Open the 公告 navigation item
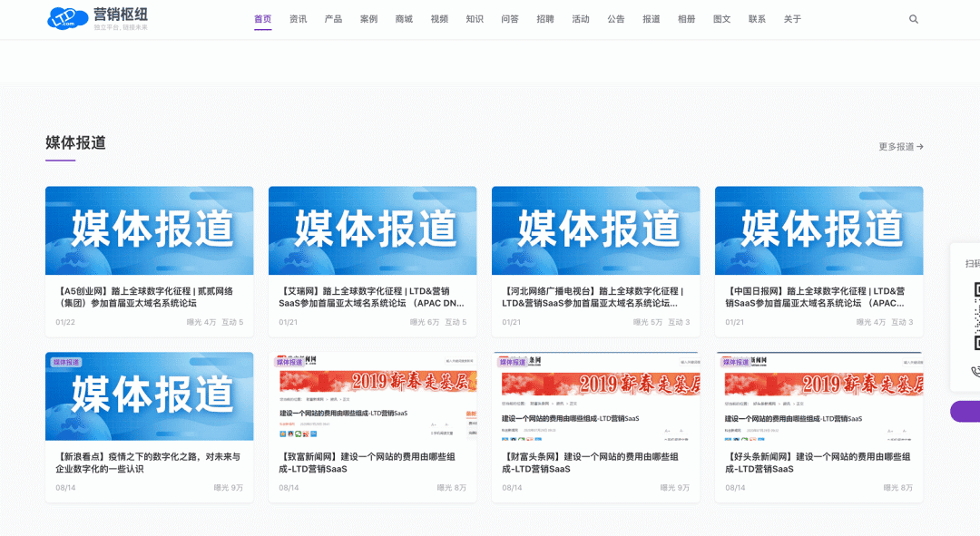This screenshot has height=536, width=980. 615,19
